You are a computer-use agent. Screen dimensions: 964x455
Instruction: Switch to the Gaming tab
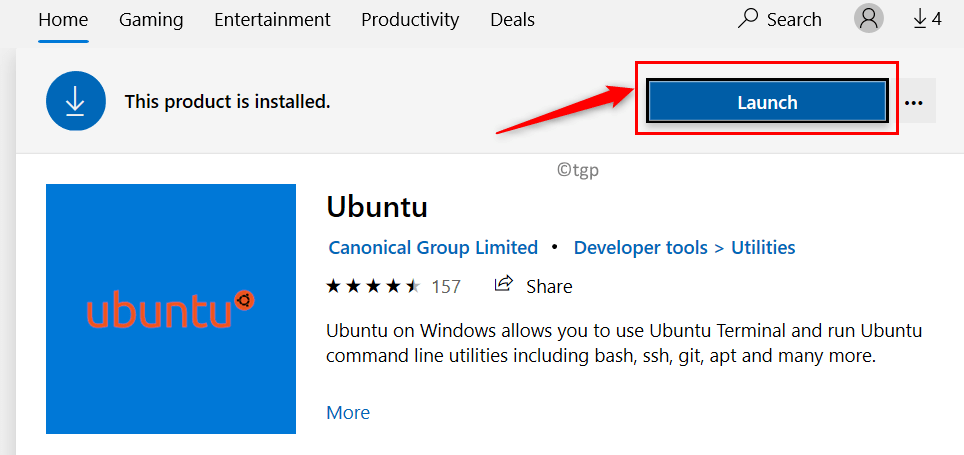click(x=150, y=20)
